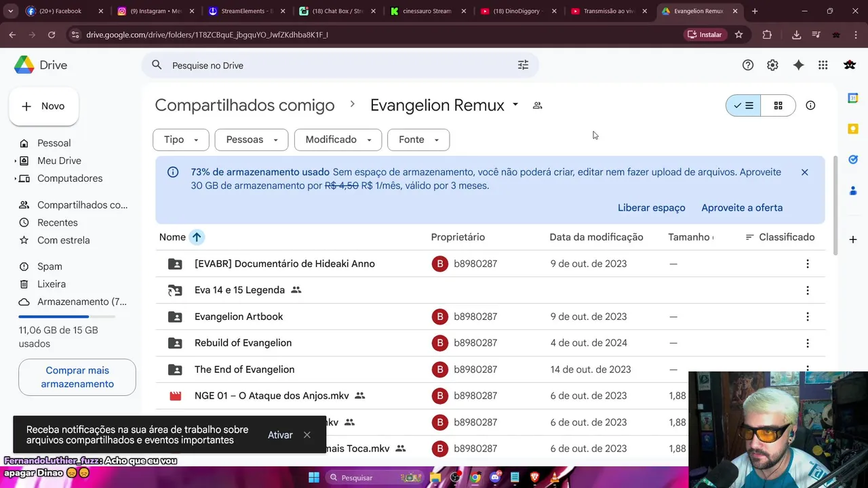Switch to DinoDiggory YouTube tab
The height and width of the screenshot is (488, 868).
click(x=518, y=11)
